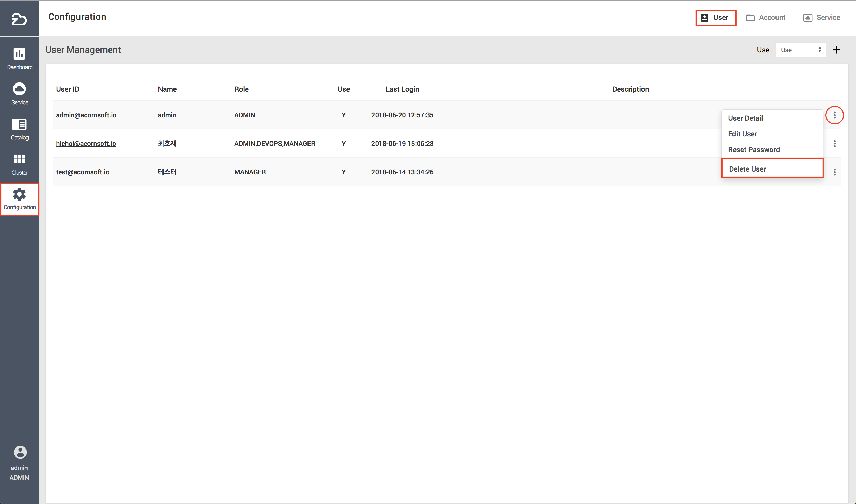Open the Cluster grid icon
856x504 pixels.
click(19, 159)
